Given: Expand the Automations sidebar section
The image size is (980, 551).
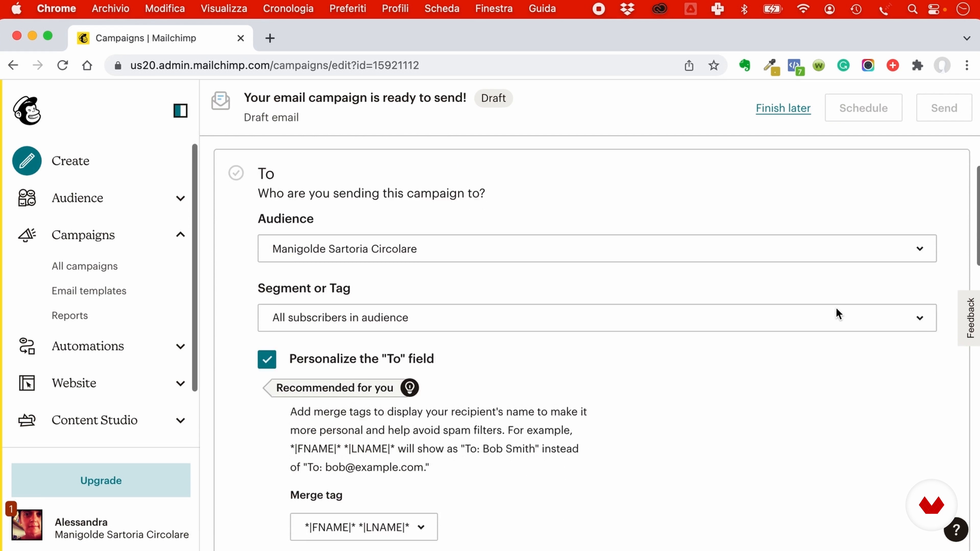Looking at the screenshot, I should [180, 346].
